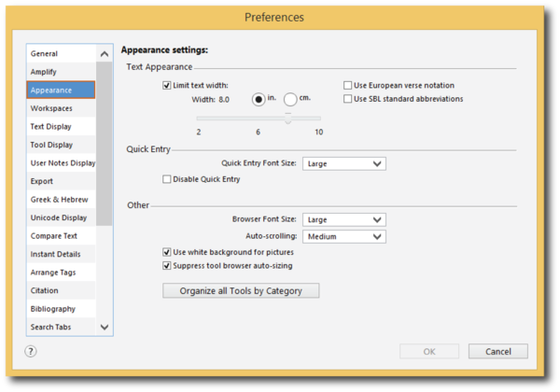
Task: Select the in. radio button
Action: 259,99
